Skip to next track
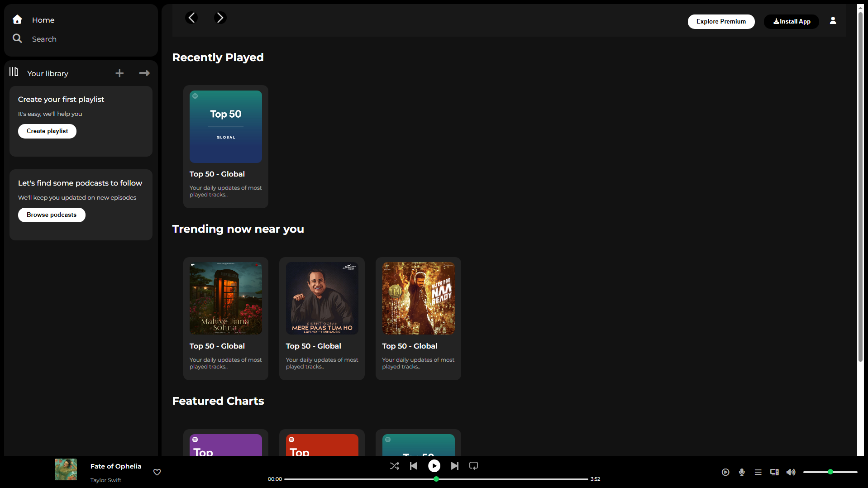 (455, 466)
